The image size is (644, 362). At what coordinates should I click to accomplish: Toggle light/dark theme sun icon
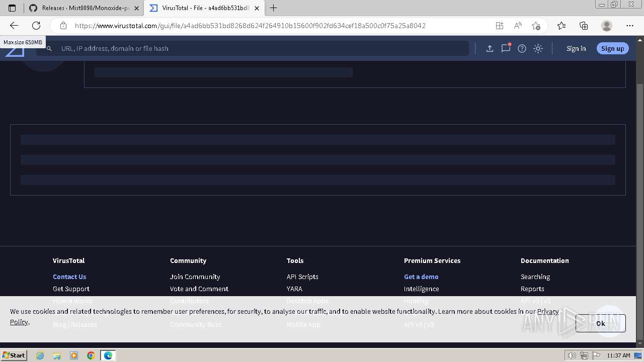point(538,48)
